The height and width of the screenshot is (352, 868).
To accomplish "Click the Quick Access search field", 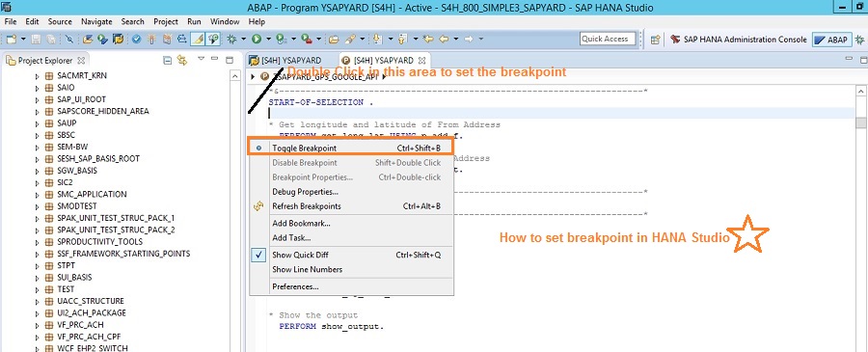I will (608, 39).
